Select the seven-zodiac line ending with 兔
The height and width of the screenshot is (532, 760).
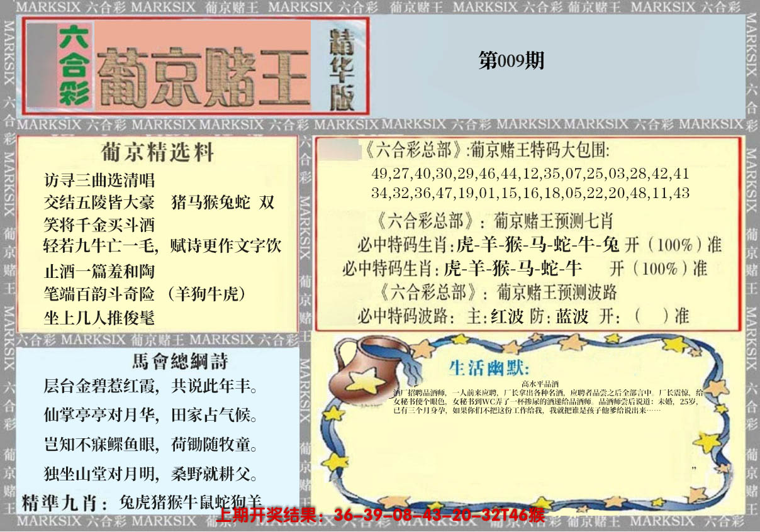tap(539, 245)
